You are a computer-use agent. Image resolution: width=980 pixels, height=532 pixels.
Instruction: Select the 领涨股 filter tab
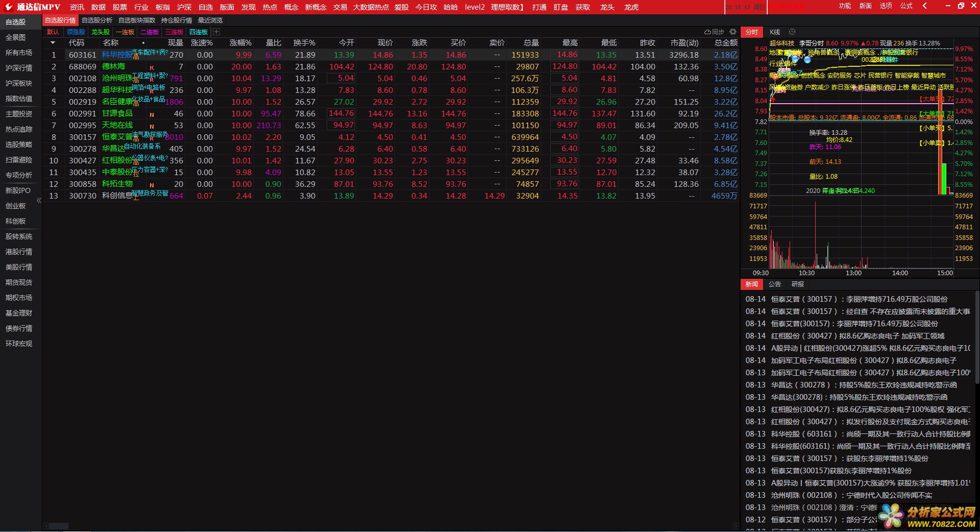[x=76, y=32]
